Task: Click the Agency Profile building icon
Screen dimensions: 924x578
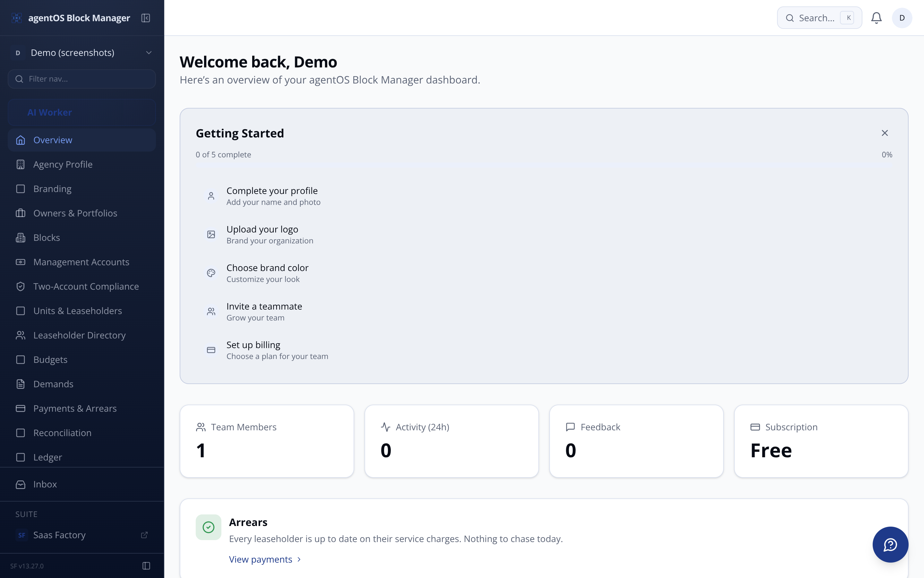Action: (21, 164)
